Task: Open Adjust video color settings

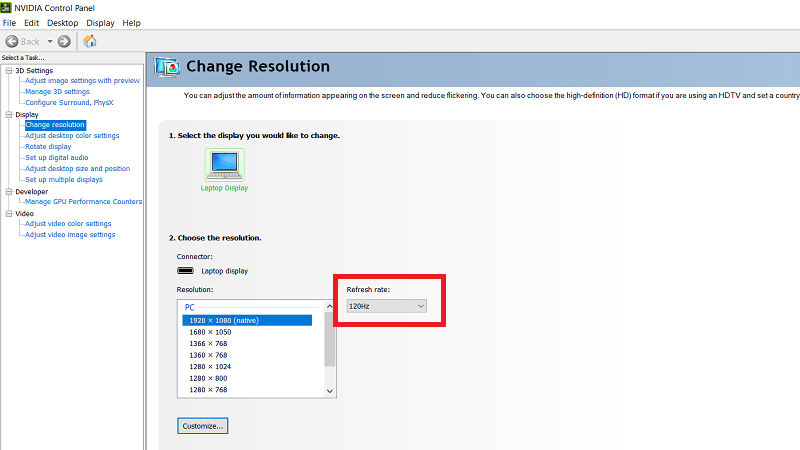Action: [68, 223]
